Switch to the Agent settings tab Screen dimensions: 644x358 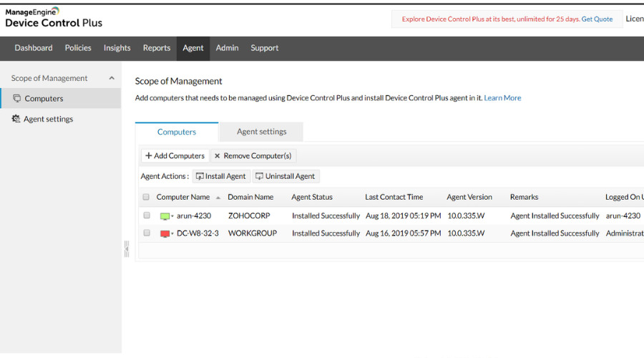point(262,132)
